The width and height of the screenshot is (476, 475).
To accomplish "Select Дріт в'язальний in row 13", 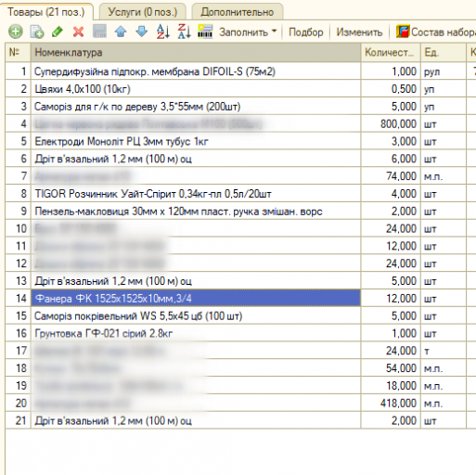I will [196, 281].
